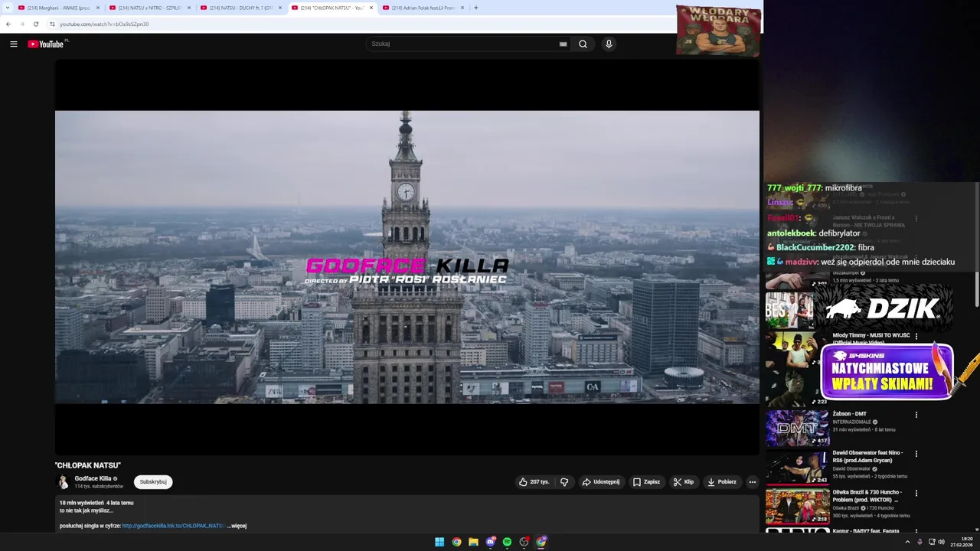View site information icon in address bar
Viewport: 980px width, 551px height.
(x=52, y=24)
